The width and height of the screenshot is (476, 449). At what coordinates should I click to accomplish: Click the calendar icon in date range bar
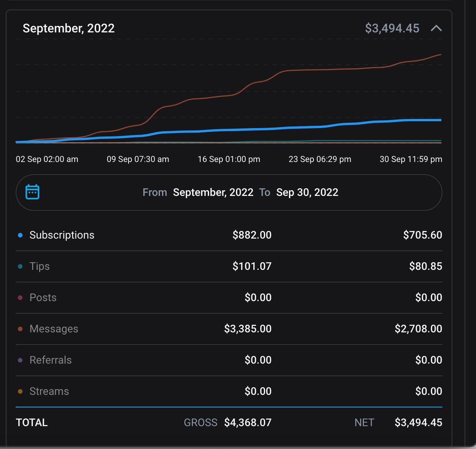[x=32, y=192]
